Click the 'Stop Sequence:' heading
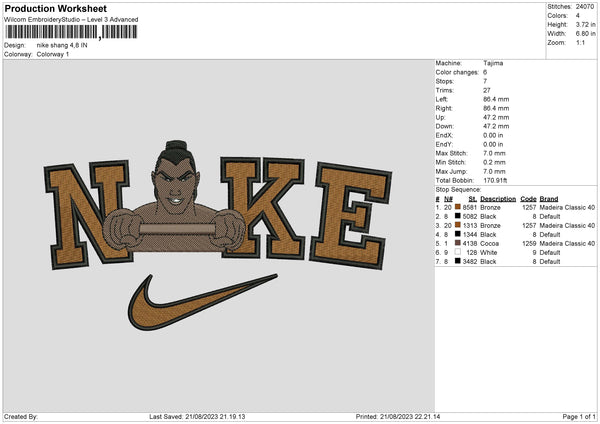 coord(458,189)
